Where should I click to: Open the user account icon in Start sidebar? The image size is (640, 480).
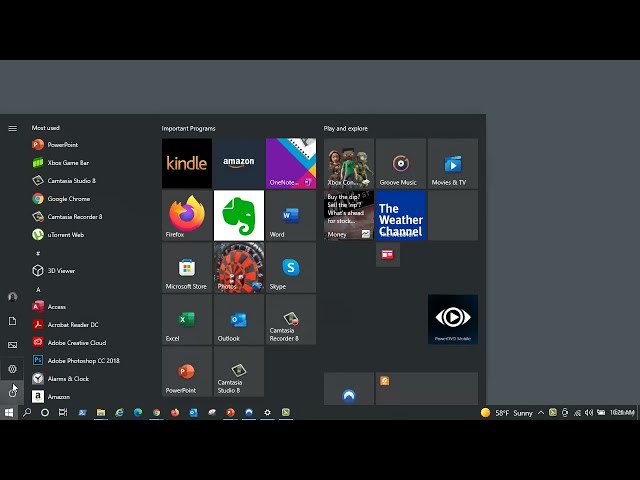[12, 297]
